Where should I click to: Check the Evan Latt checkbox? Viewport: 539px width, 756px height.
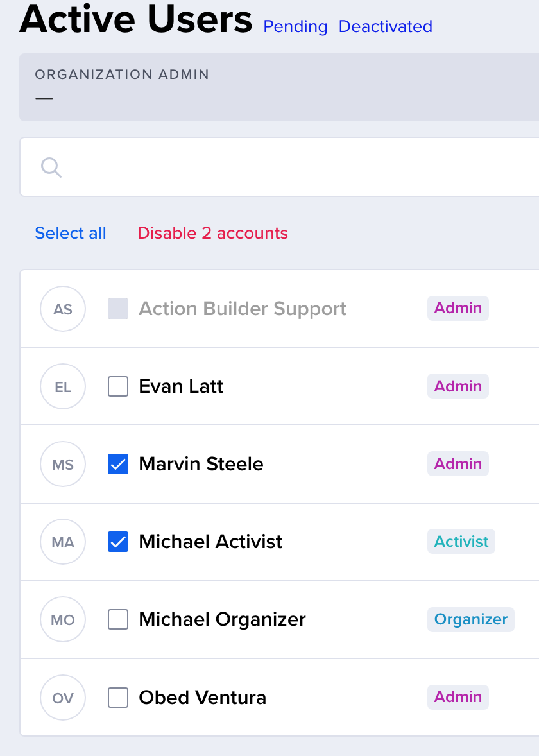(x=118, y=386)
